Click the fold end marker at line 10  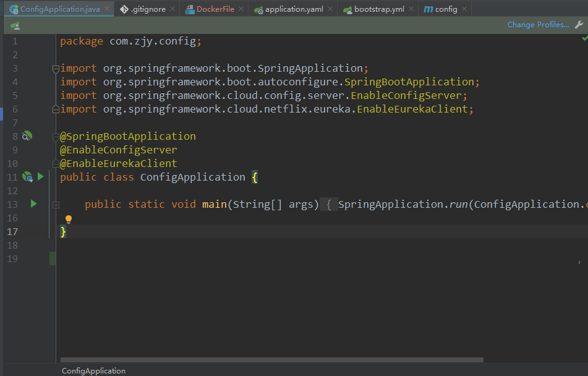[x=56, y=164]
